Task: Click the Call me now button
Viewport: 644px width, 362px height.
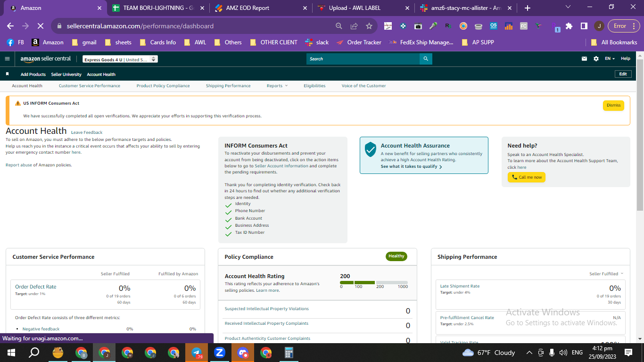Action: [527, 177]
